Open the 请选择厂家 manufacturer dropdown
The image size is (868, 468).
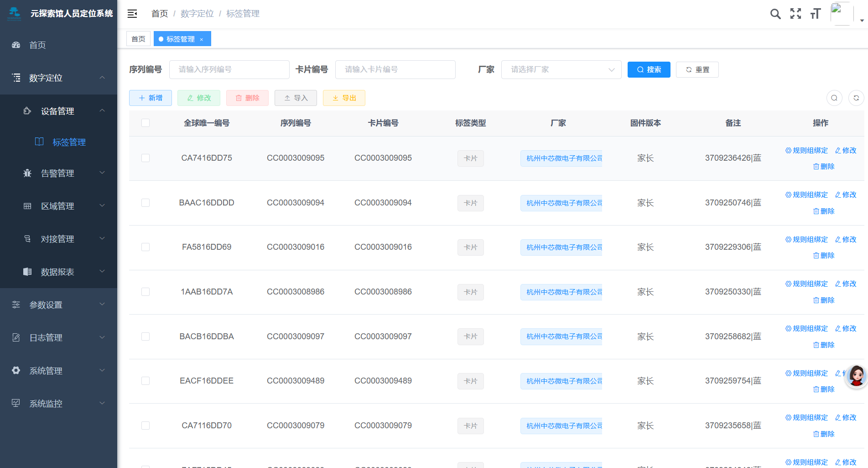click(561, 69)
